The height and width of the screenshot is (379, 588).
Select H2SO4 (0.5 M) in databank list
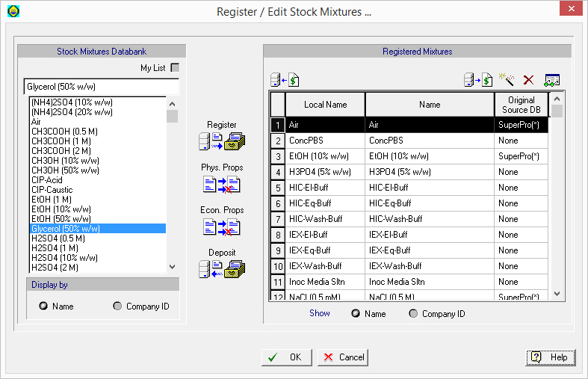(x=97, y=238)
